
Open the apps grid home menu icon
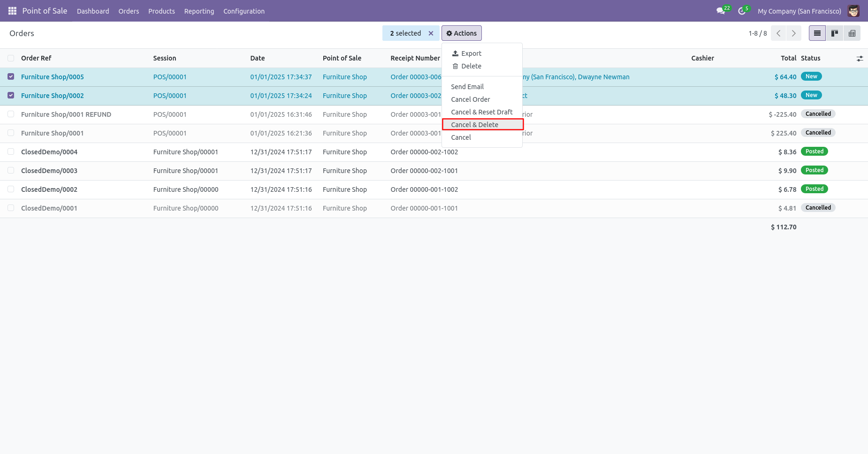[12, 11]
